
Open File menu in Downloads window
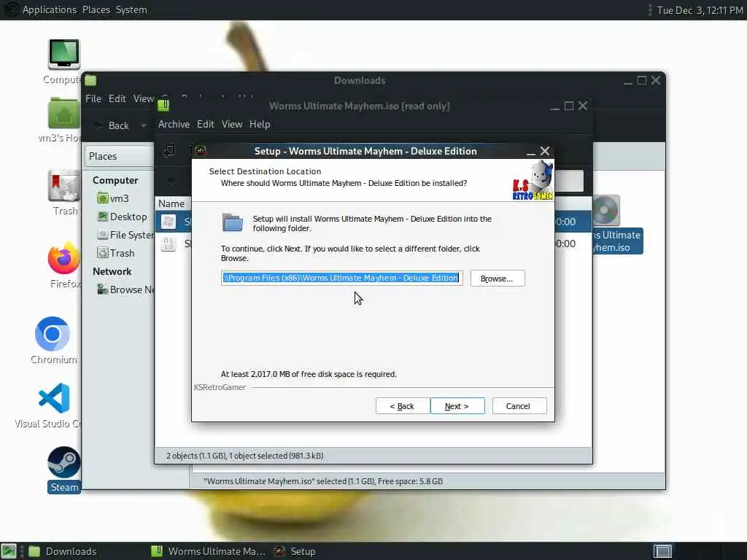tap(93, 98)
